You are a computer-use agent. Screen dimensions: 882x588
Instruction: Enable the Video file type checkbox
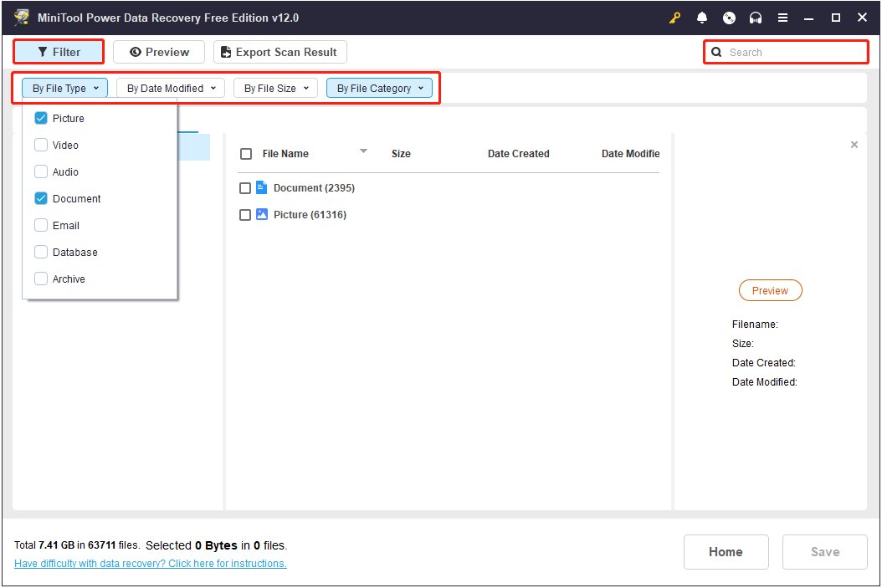tap(41, 146)
